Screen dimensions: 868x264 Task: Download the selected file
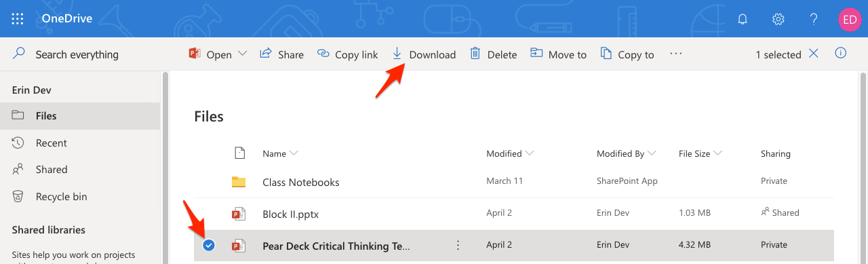click(424, 54)
